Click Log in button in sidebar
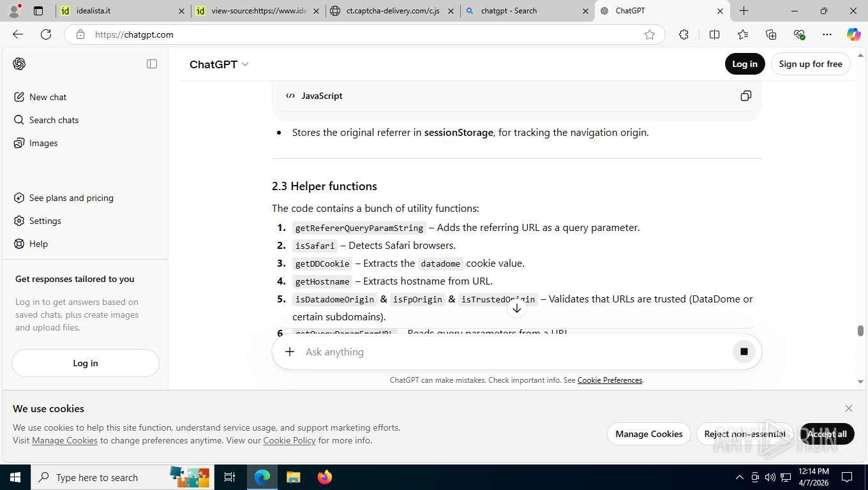 point(86,363)
